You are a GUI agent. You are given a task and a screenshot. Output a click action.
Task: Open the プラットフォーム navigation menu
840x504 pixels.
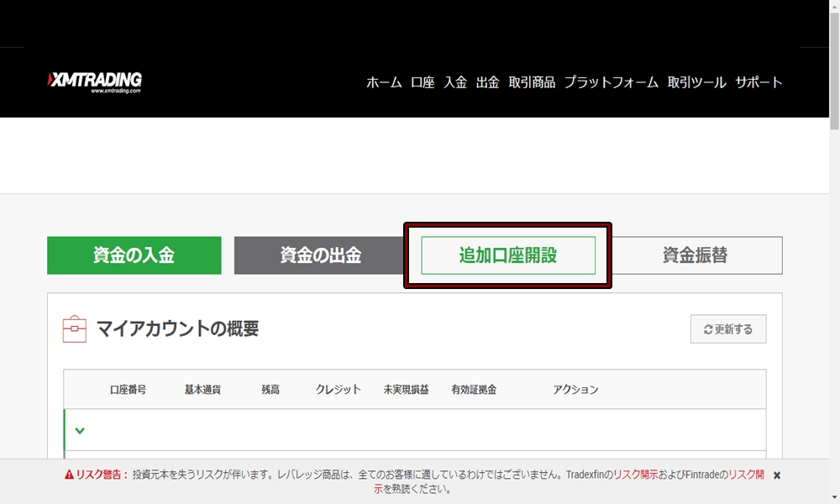coord(612,82)
